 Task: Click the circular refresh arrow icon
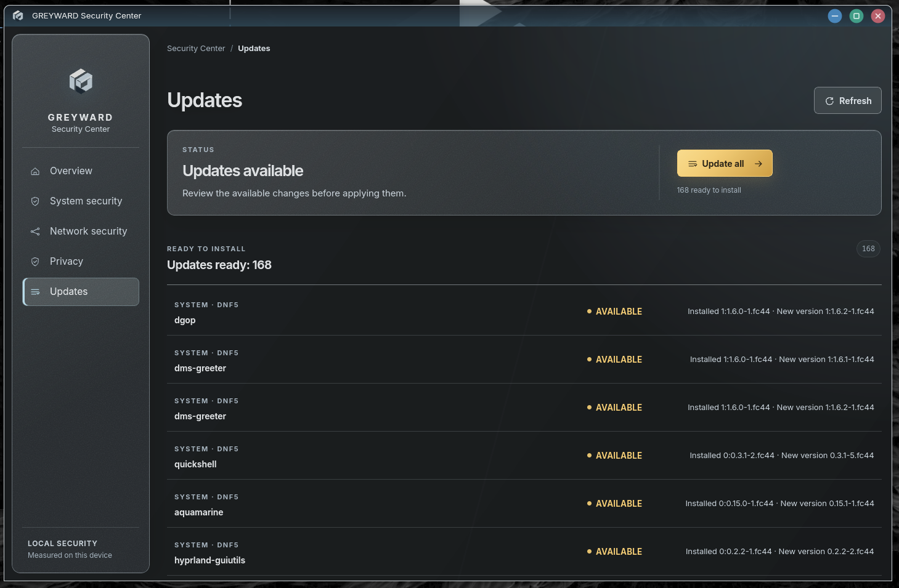829,101
